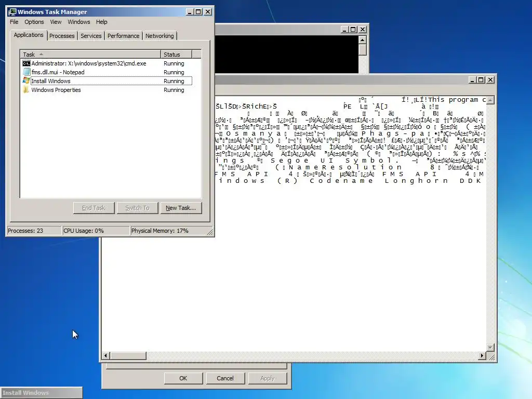
Task: Click Notepad's horizontal scrollbar thumb
Action: click(128, 355)
